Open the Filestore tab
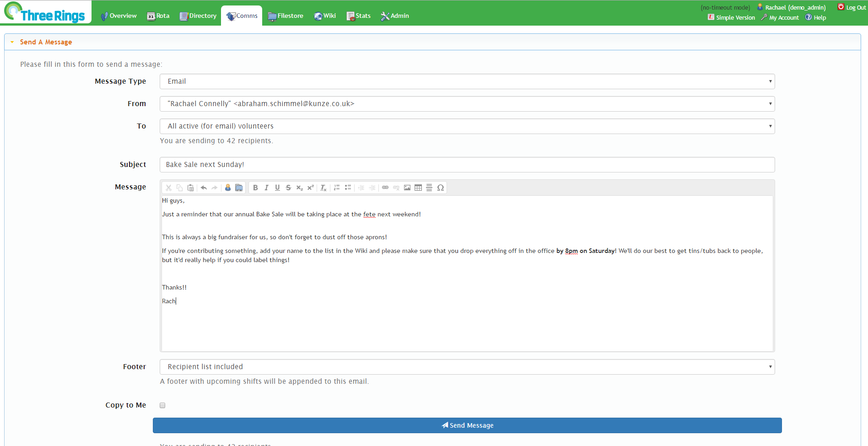Screen dimensions: 868x446 (x=286, y=16)
